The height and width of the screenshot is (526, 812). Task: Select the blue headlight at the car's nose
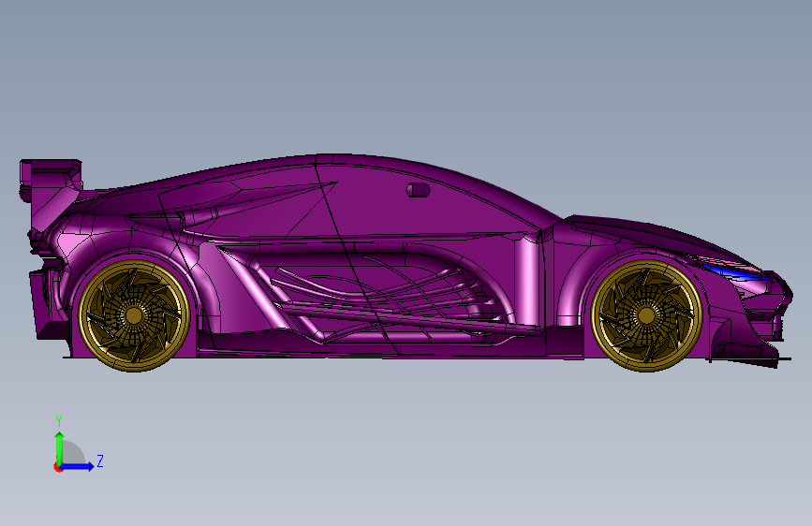click(x=734, y=271)
